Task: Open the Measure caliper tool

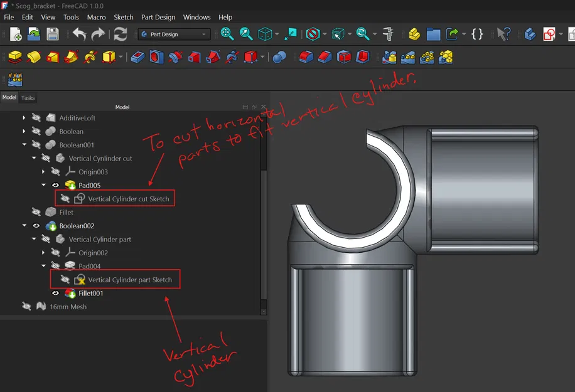Action: pos(389,34)
